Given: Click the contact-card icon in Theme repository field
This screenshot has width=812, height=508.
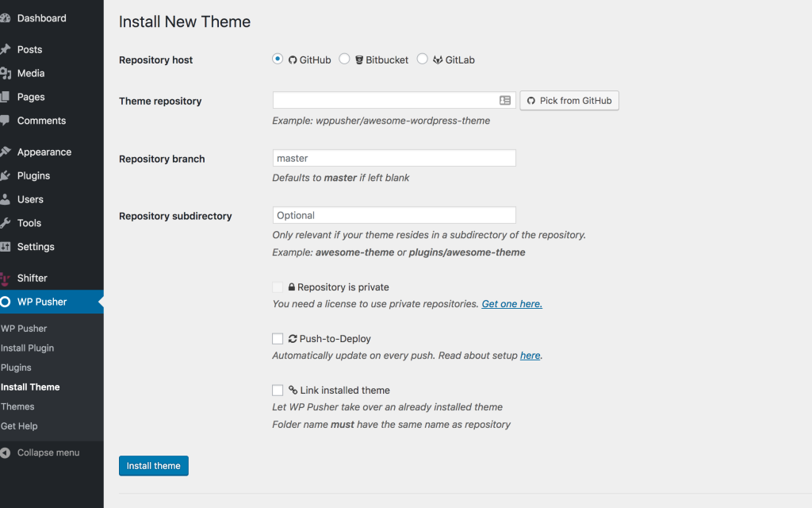Looking at the screenshot, I should coord(505,101).
